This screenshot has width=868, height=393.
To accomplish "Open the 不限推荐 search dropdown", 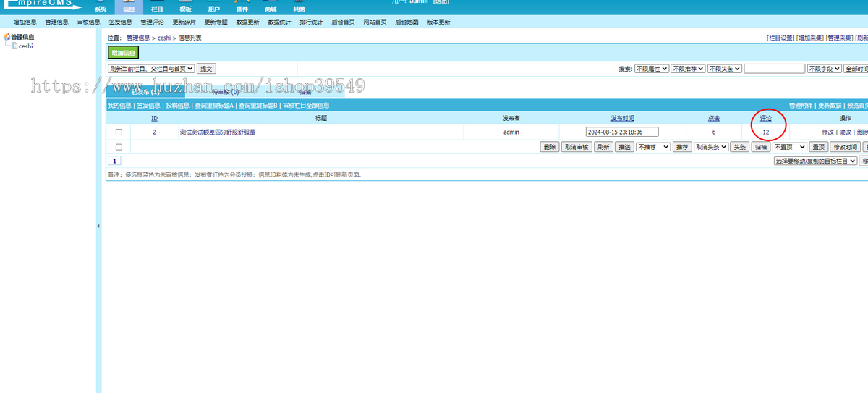I will [688, 69].
